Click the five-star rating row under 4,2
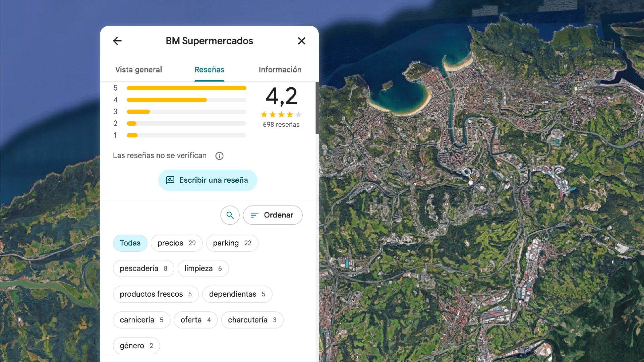 (x=281, y=115)
